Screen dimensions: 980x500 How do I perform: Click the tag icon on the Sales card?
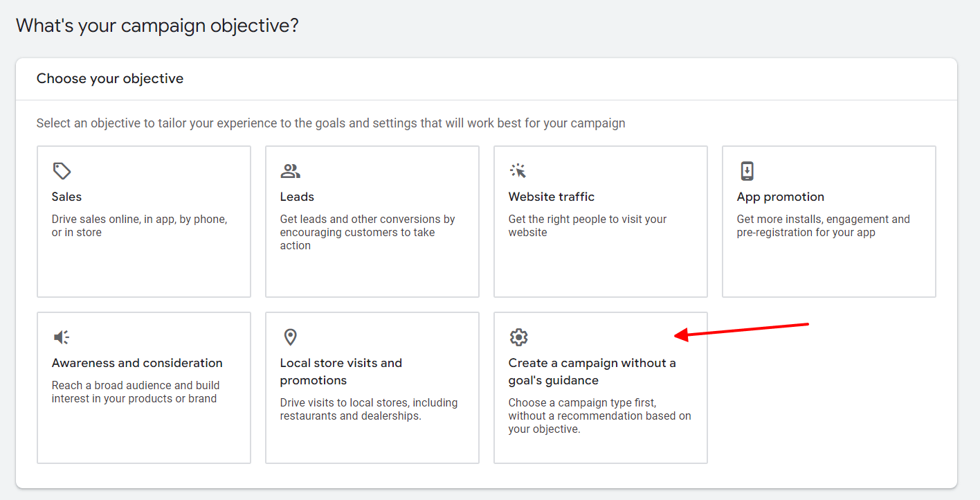click(62, 170)
